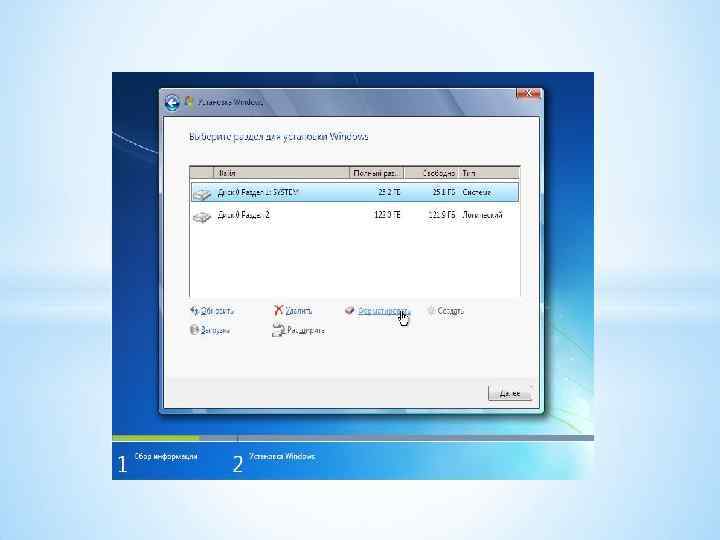Click the eraser format icon
Viewport: 720px width, 540px height.
click(x=349, y=310)
